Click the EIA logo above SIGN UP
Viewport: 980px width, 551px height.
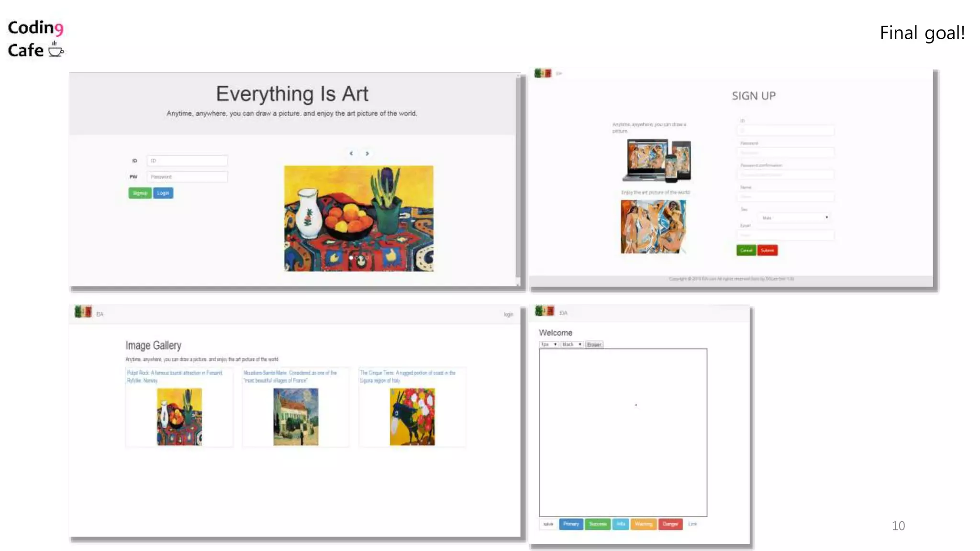coord(543,73)
